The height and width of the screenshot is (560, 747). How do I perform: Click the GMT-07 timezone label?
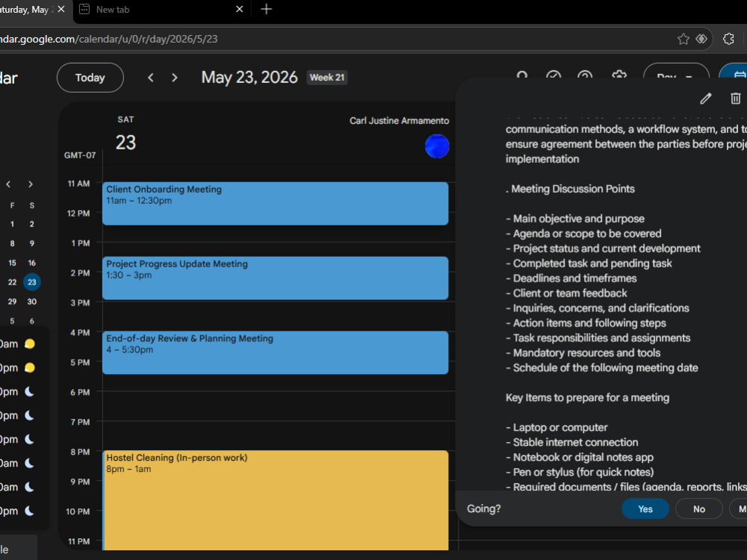click(80, 155)
